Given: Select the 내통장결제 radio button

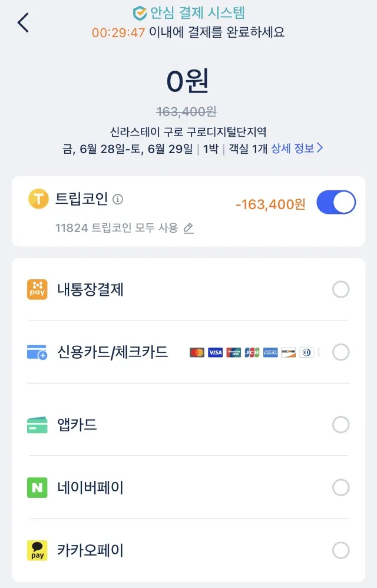Looking at the screenshot, I should coord(340,289).
